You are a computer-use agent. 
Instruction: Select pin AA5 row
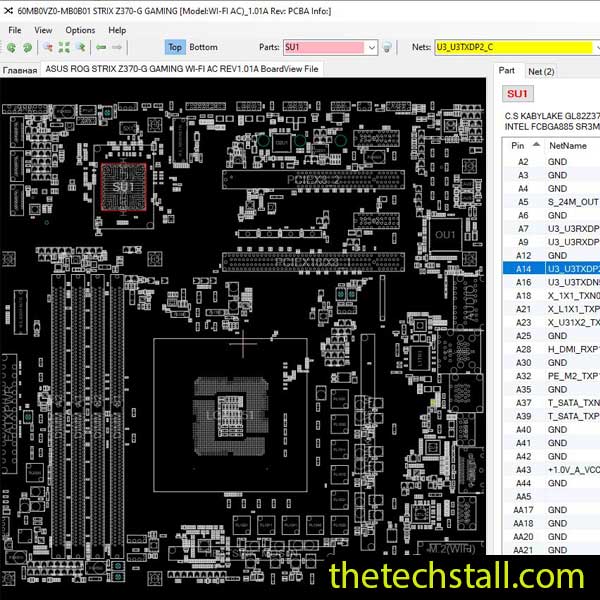[551, 497]
